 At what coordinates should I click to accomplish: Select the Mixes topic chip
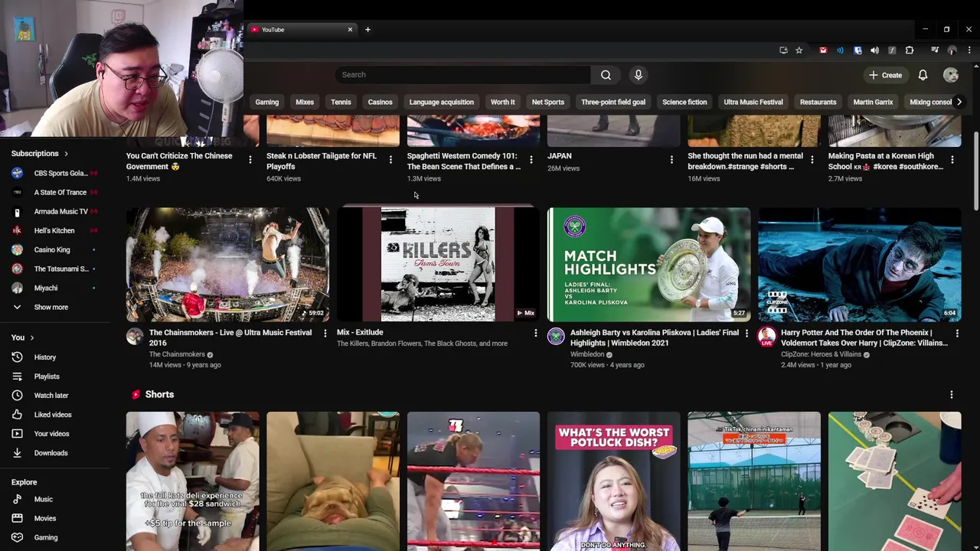pyautogui.click(x=305, y=102)
